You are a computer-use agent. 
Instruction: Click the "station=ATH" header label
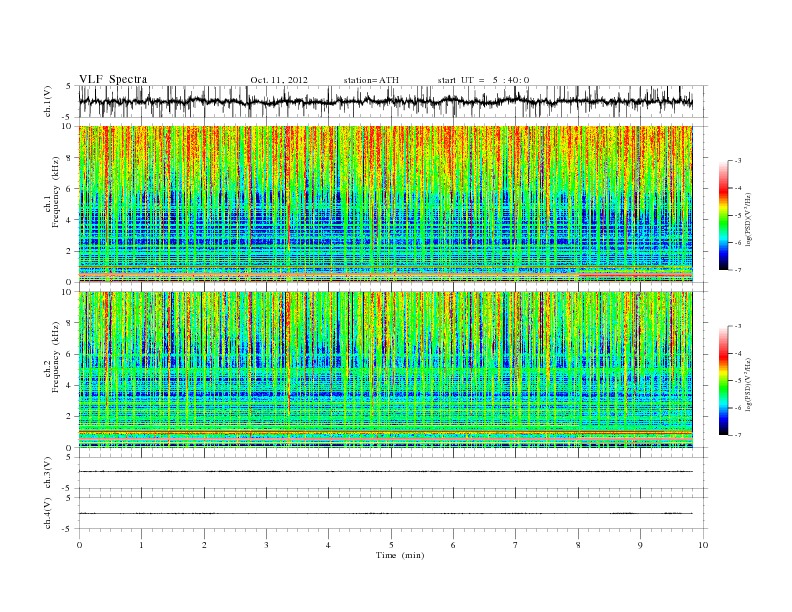pyautogui.click(x=371, y=80)
